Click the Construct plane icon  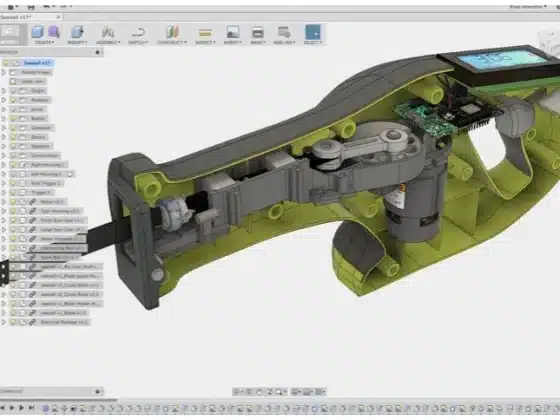point(172,32)
